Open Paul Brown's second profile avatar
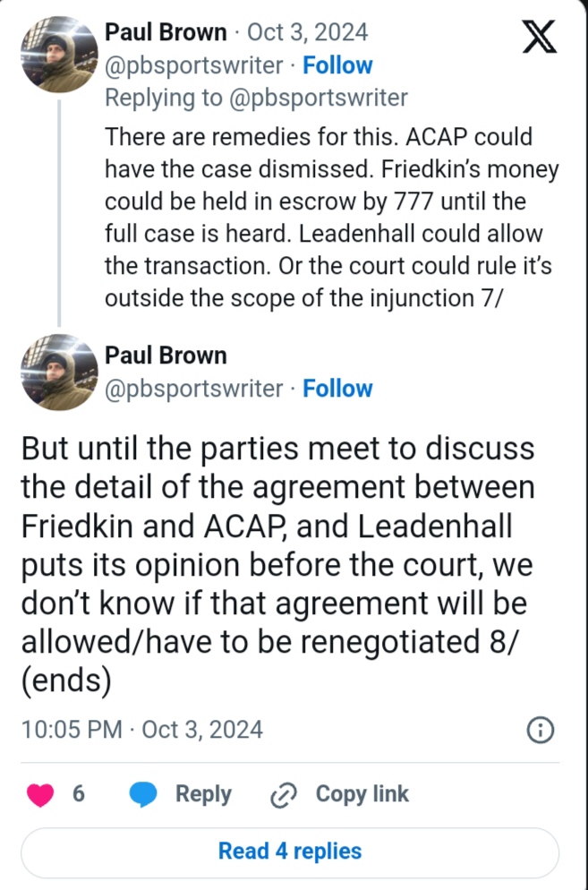The width and height of the screenshot is (588, 890). tap(60, 372)
